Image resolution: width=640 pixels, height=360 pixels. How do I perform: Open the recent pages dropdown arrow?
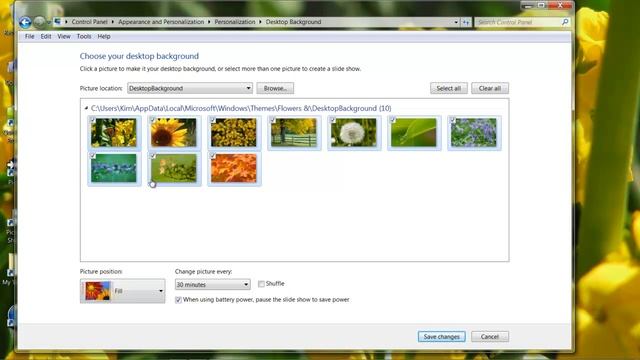pos(49,22)
